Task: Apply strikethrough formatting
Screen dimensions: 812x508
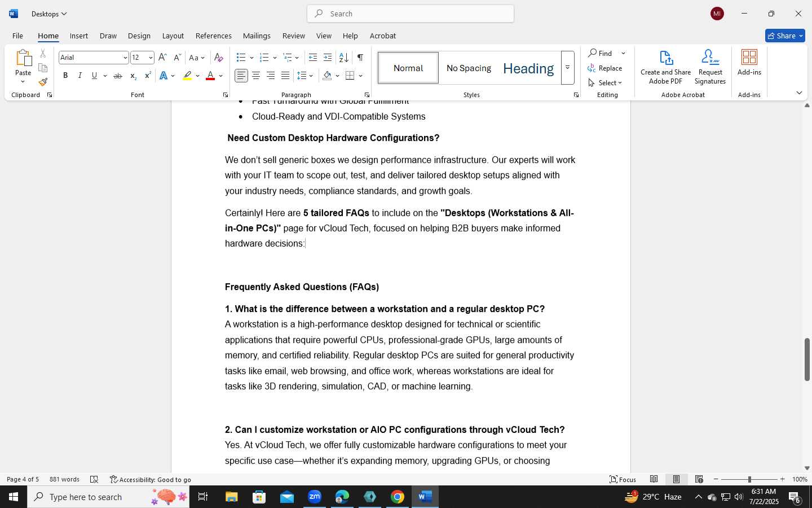Action: point(118,76)
